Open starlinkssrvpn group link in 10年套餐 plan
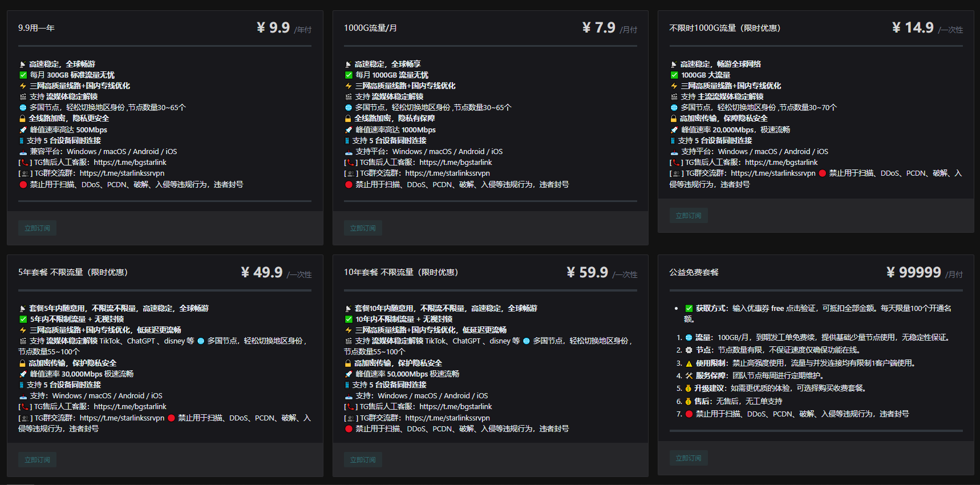 click(447, 418)
